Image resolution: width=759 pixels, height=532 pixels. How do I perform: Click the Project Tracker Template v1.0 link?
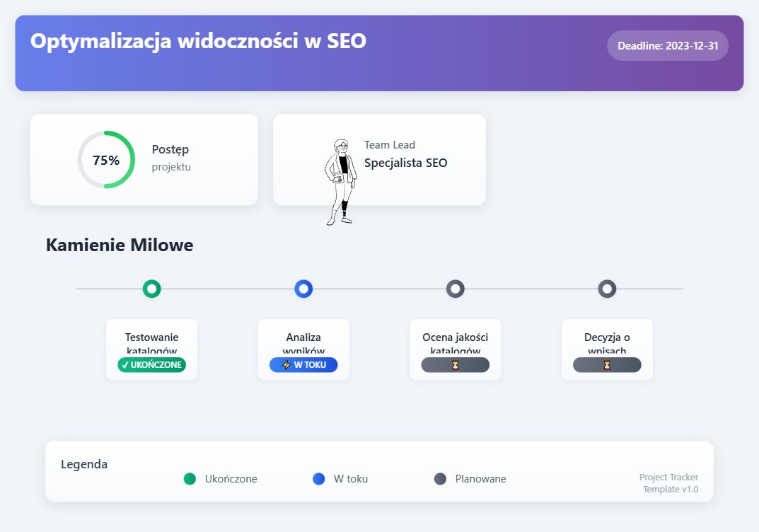668,483
